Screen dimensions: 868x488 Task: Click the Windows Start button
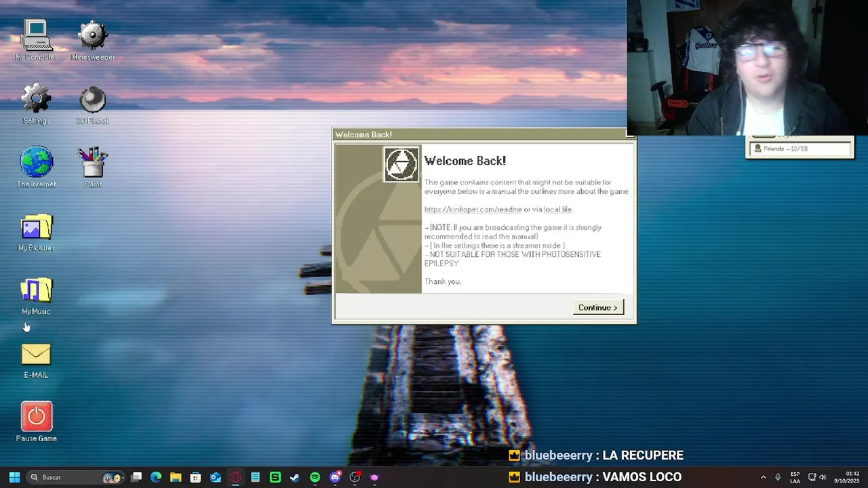pyautogui.click(x=14, y=477)
